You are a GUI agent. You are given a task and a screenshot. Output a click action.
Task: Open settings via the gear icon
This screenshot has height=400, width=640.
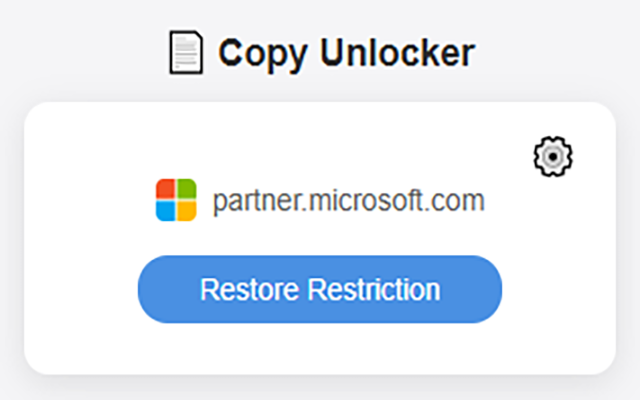coord(553,156)
